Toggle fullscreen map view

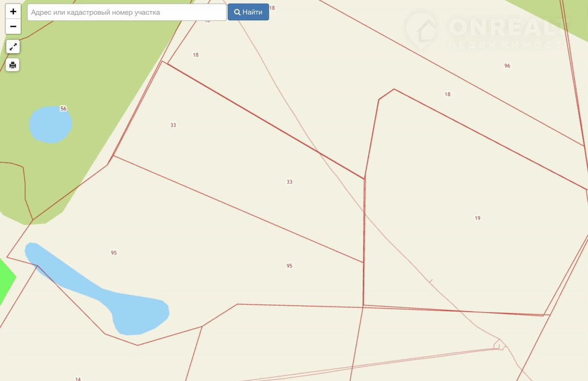[13, 46]
